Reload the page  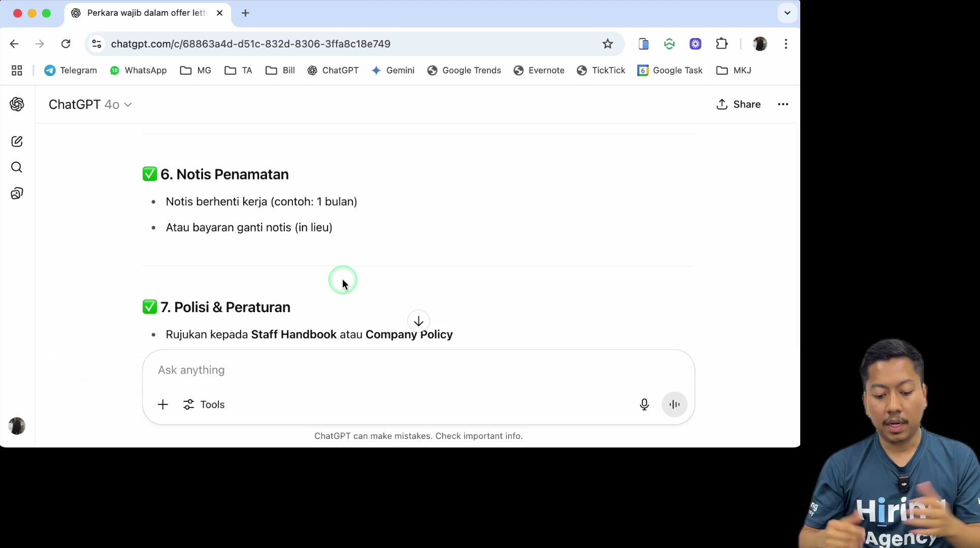66,44
